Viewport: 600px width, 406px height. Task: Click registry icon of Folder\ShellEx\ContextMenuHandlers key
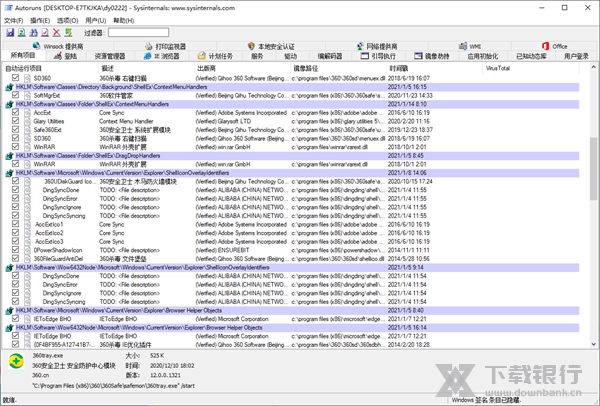pos(10,104)
